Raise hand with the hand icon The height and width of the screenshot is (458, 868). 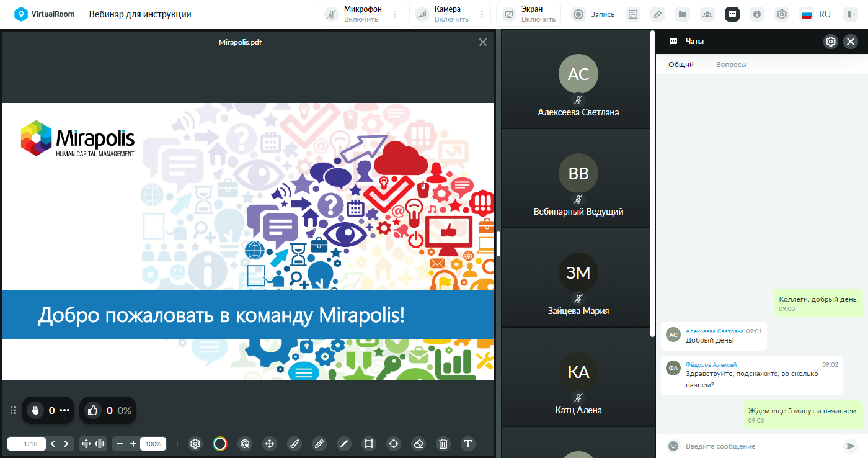(x=35, y=410)
